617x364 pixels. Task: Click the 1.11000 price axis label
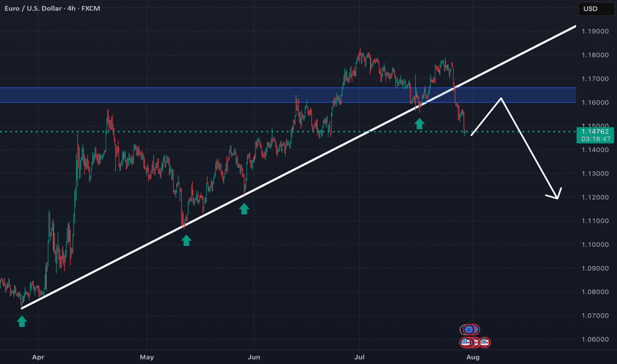[595, 221]
